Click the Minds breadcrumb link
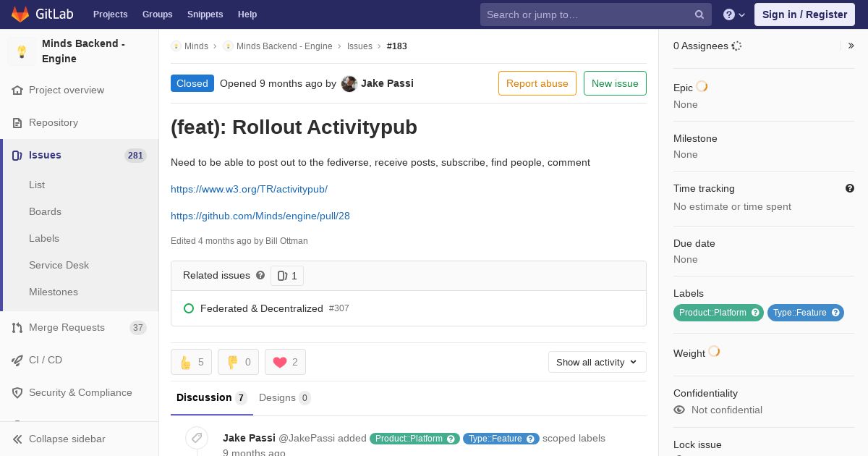The width and height of the screenshot is (868, 456). [x=196, y=46]
